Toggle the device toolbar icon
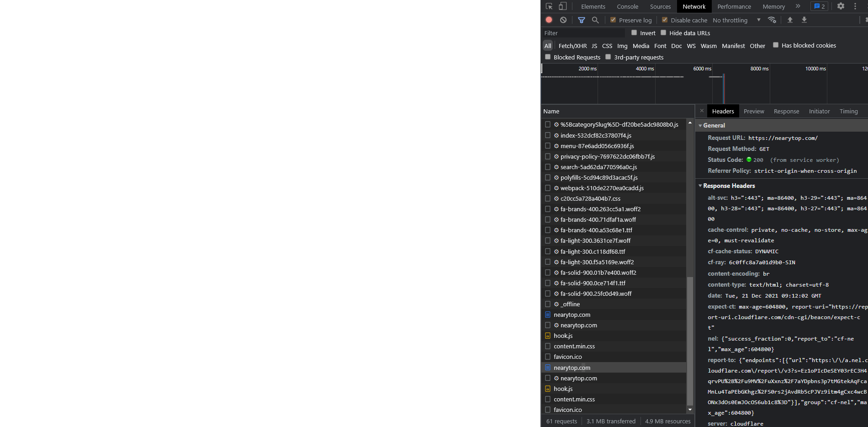The image size is (868, 427). coord(563,6)
